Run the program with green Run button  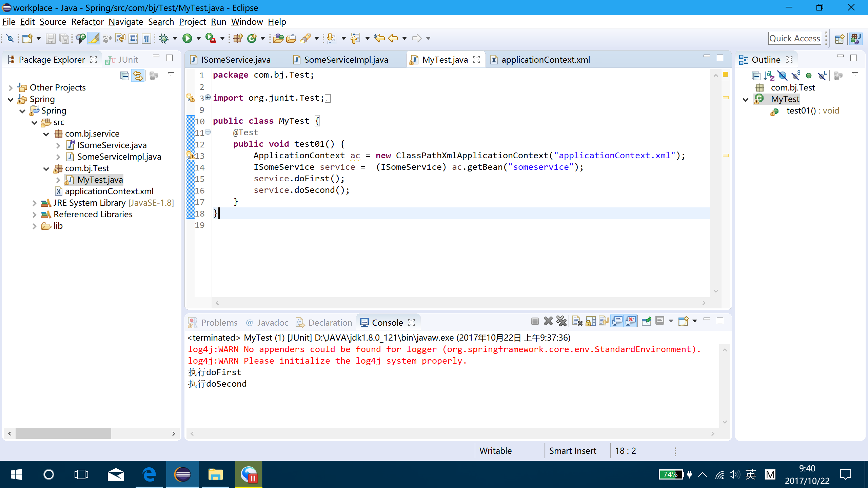pyautogui.click(x=187, y=38)
